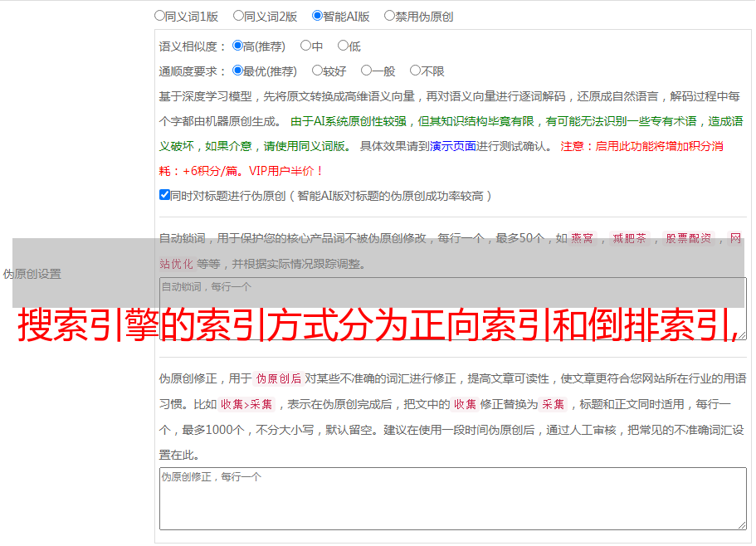The width and height of the screenshot is (756, 546).
Task: Set 语义相似度 to 高(推荐)
Action: [237, 46]
